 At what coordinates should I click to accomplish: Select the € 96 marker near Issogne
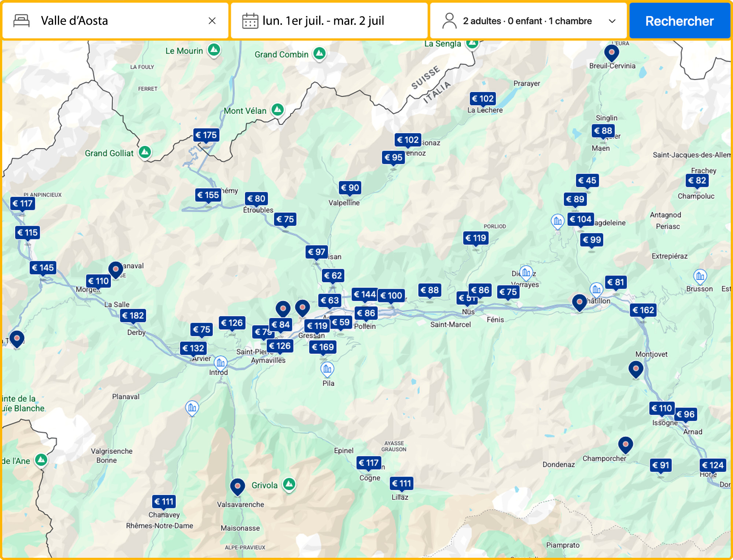(x=686, y=414)
